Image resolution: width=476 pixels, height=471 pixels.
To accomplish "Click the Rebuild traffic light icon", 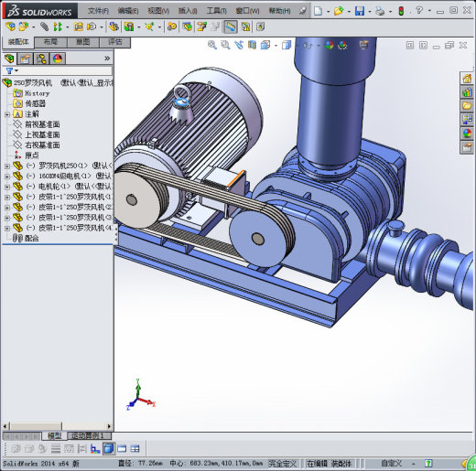I will coord(401,11).
